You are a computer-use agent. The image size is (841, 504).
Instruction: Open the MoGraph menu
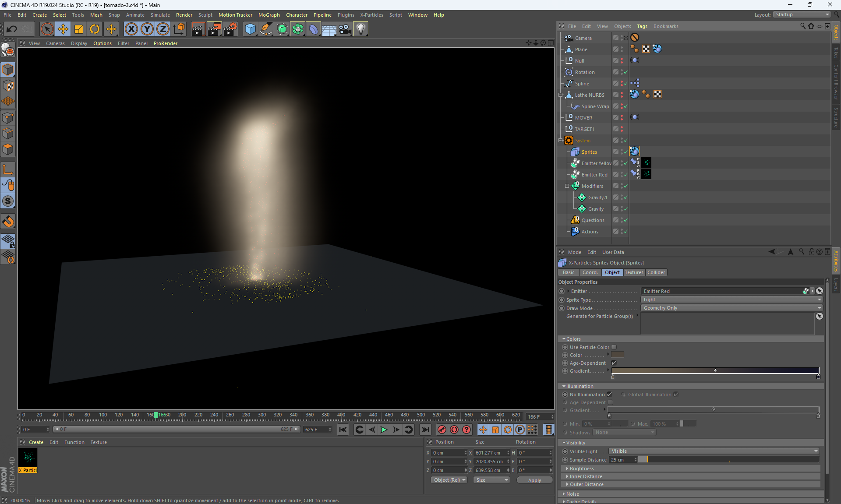tap(269, 15)
